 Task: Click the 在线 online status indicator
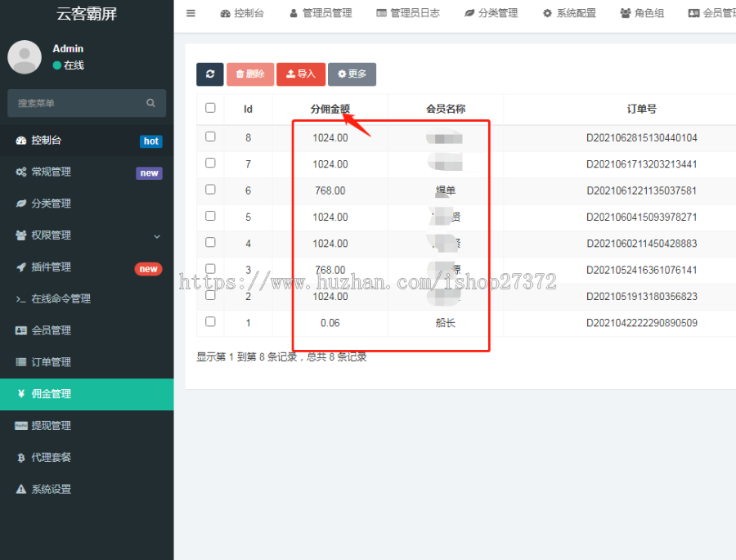[x=69, y=65]
